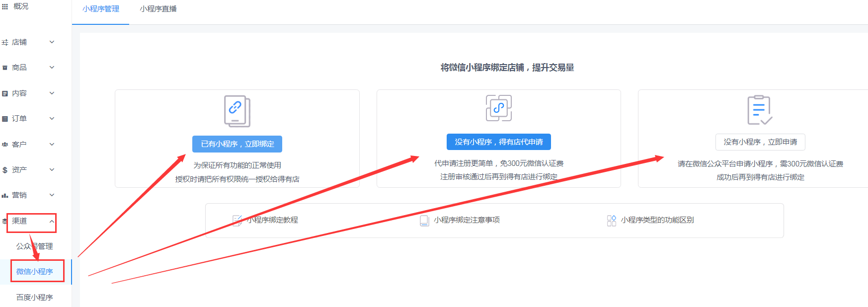Select the 小程序管理 tab

coord(101,9)
